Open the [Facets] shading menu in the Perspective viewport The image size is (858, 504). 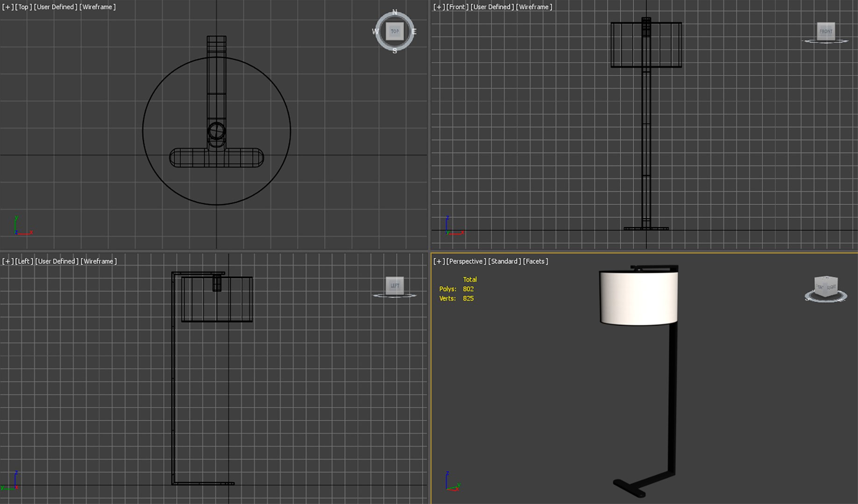[x=536, y=261]
